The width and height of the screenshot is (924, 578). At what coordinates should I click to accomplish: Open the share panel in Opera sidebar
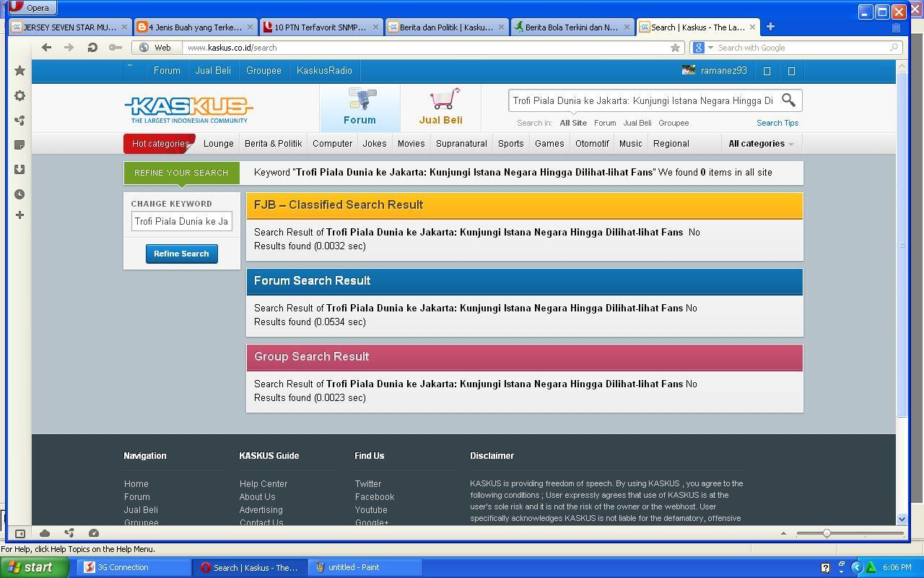pyautogui.click(x=20, y=121)
